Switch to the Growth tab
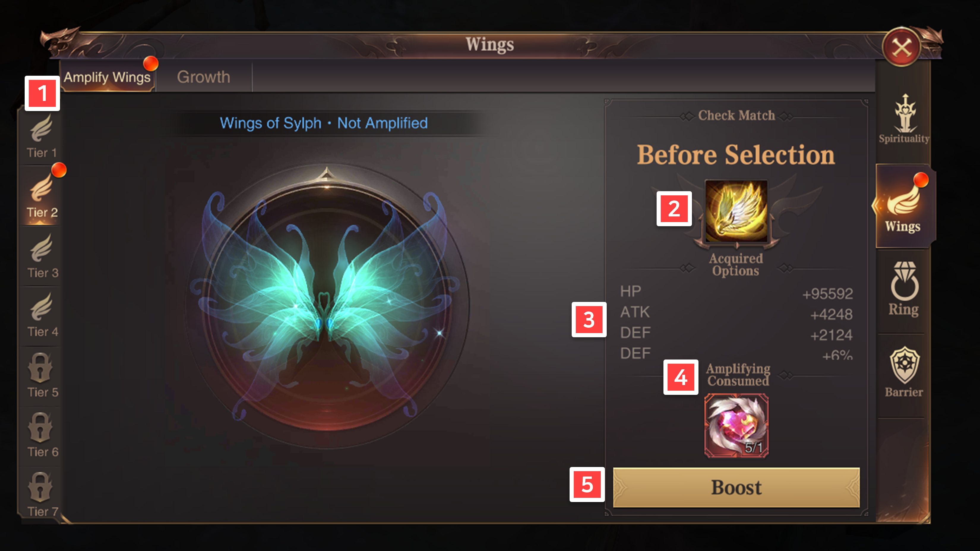980x551 pixels. [203, 77]
